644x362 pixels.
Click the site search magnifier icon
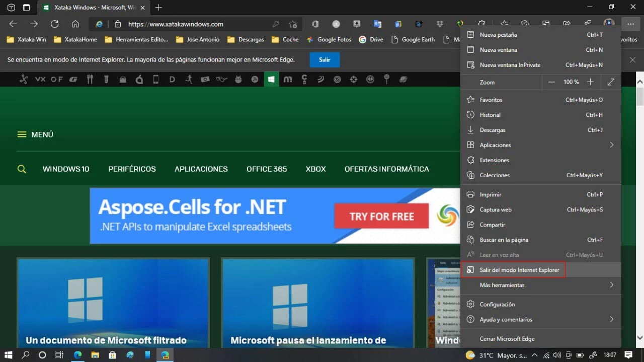coord(22,169)
